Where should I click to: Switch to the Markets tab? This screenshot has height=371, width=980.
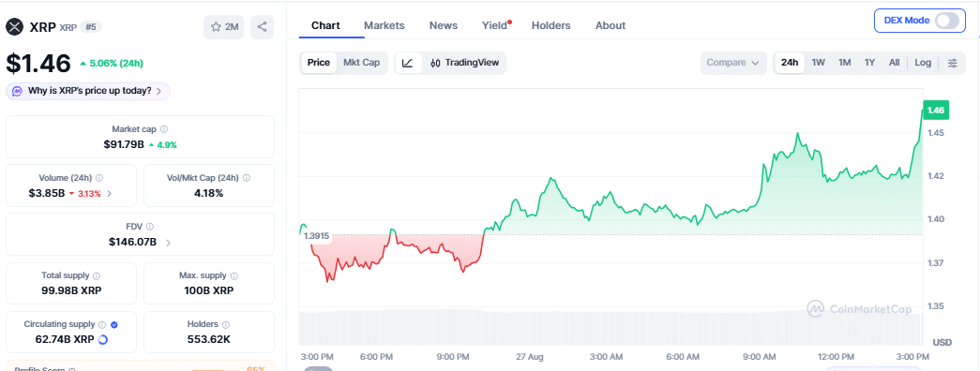[384, 25]
